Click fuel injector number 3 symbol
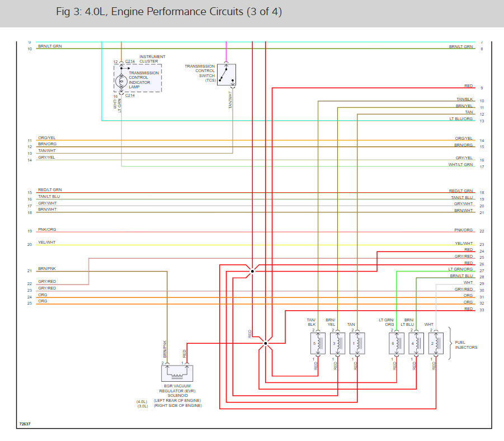Viewport: 504px width, 441px height. (337, 343)
